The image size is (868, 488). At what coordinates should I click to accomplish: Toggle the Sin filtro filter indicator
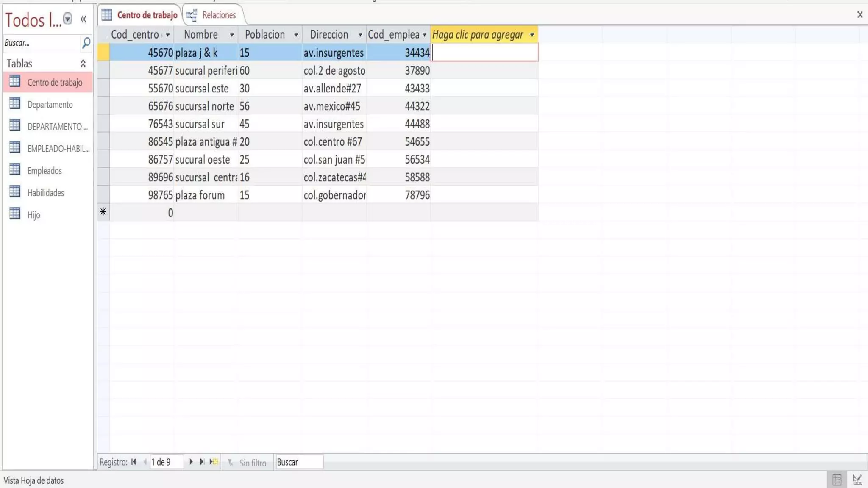click(x=248, y=463)
